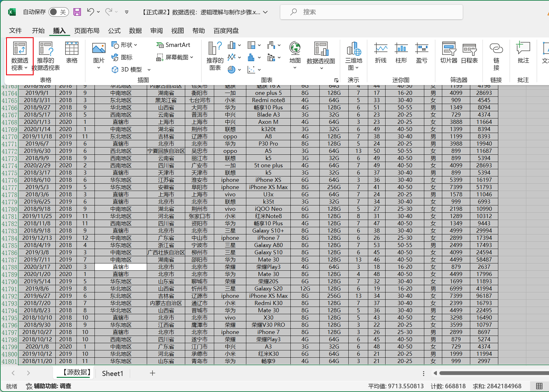Insert Win/Loss sparkline (盈亏)

pos(422,53)
